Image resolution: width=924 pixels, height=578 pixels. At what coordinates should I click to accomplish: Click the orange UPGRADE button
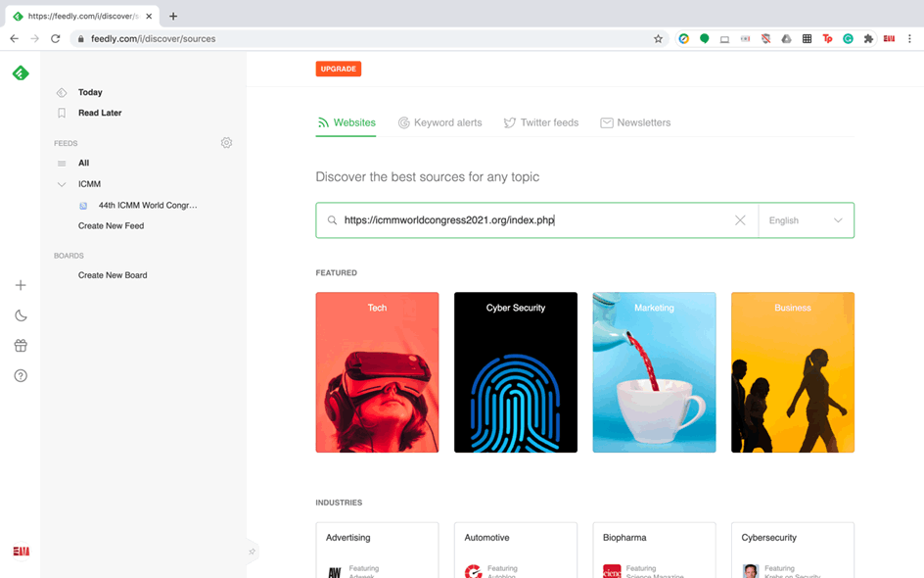click(339, 69)
